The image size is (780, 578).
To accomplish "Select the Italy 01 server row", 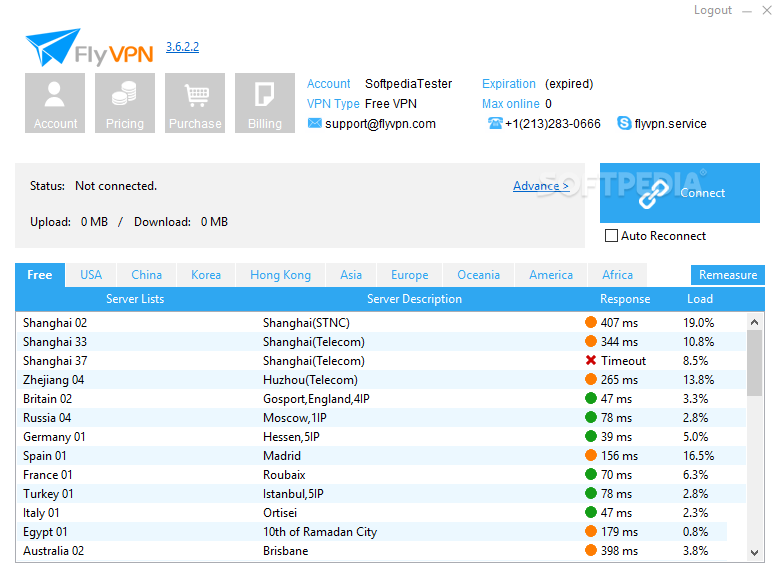I will click(381, 512).
